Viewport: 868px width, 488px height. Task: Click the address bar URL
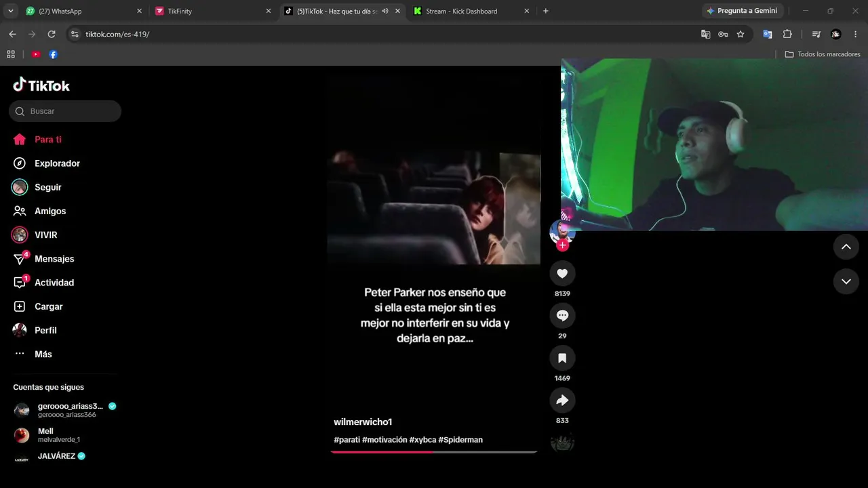(117, 34)
